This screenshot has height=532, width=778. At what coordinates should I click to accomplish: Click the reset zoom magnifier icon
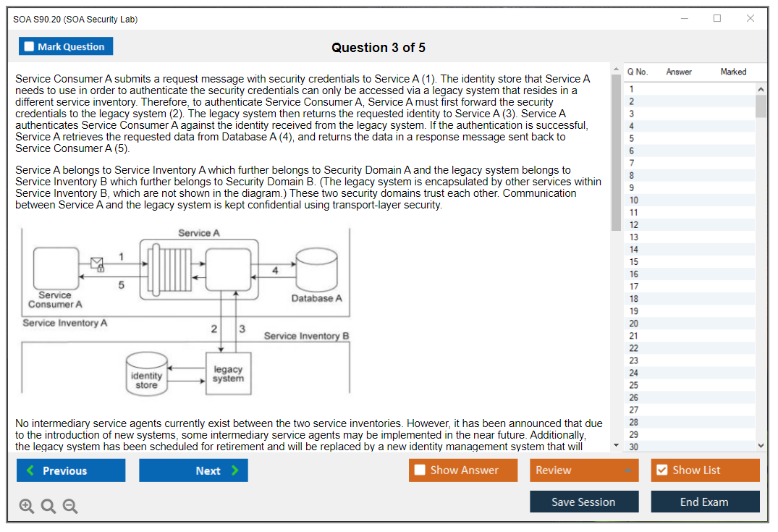coord(48,507)
